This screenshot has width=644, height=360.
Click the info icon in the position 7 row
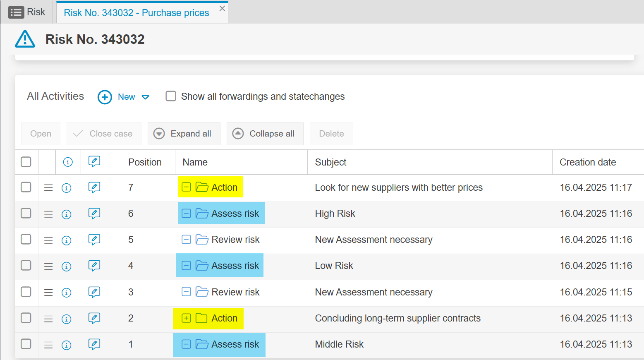click(x=66, y=188)
